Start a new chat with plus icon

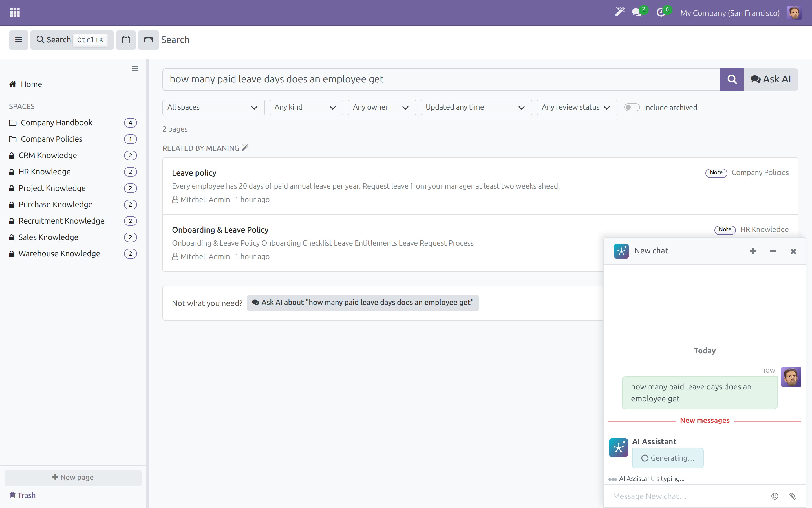(x=752, y=251)
